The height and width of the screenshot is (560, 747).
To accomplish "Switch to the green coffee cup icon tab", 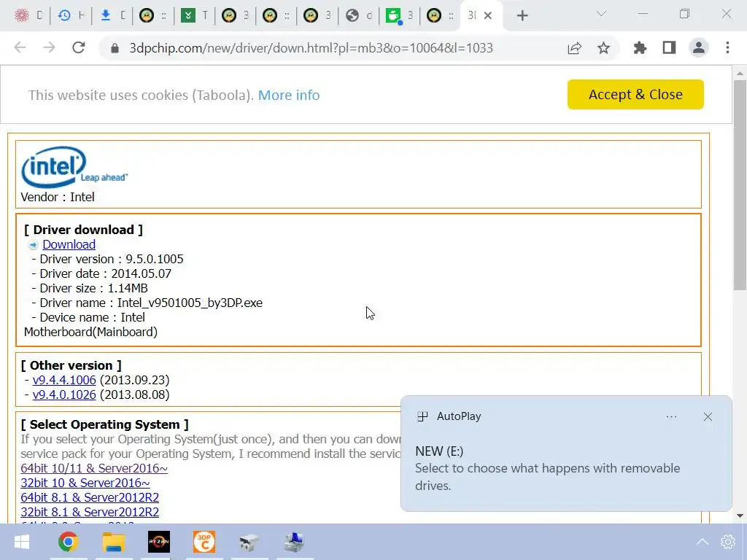I will [x=393, y=16].
